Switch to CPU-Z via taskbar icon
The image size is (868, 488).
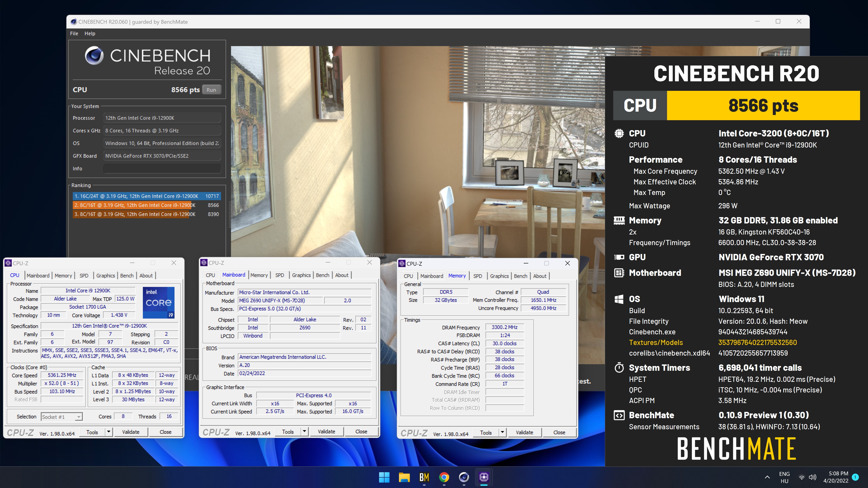(484, 477)
